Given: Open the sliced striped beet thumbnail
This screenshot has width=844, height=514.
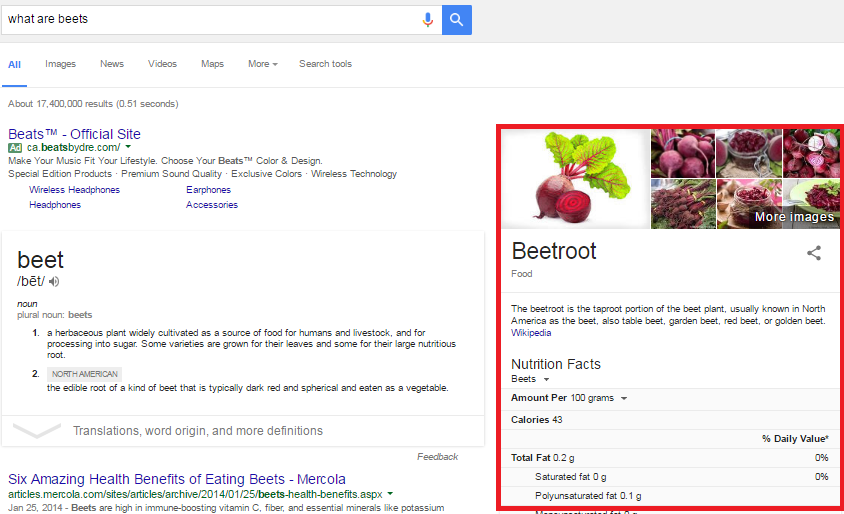Looking at the screenshot, I should pyautogui.click(x=811, y=153).
